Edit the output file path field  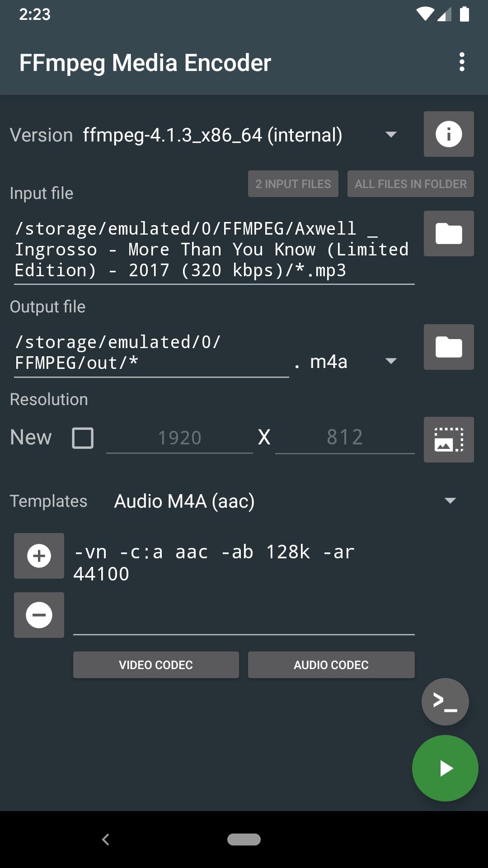point(151,353)
